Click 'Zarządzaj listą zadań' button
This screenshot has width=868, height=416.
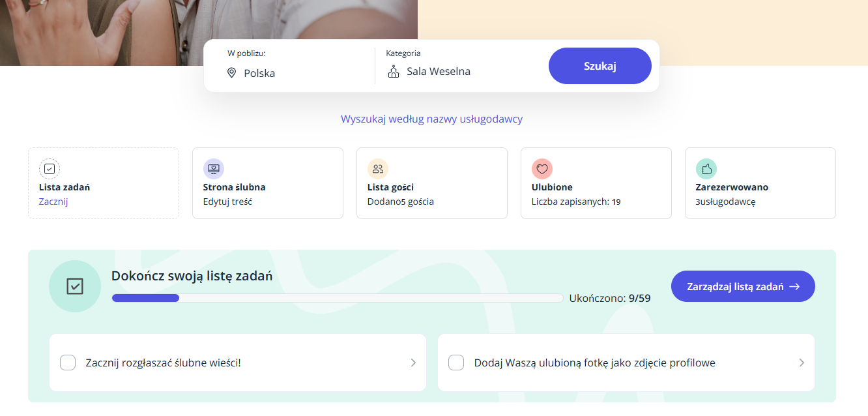point(743,286)
